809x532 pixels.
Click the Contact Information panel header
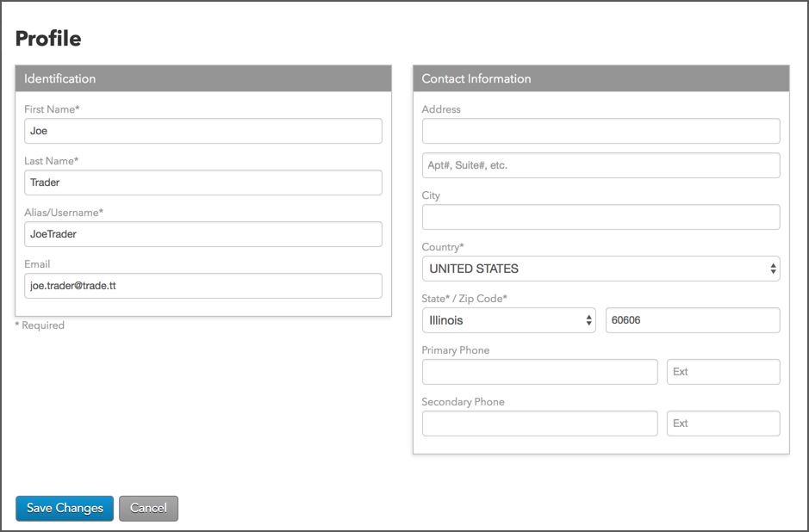pyautogui.click(x=601, y=78)
